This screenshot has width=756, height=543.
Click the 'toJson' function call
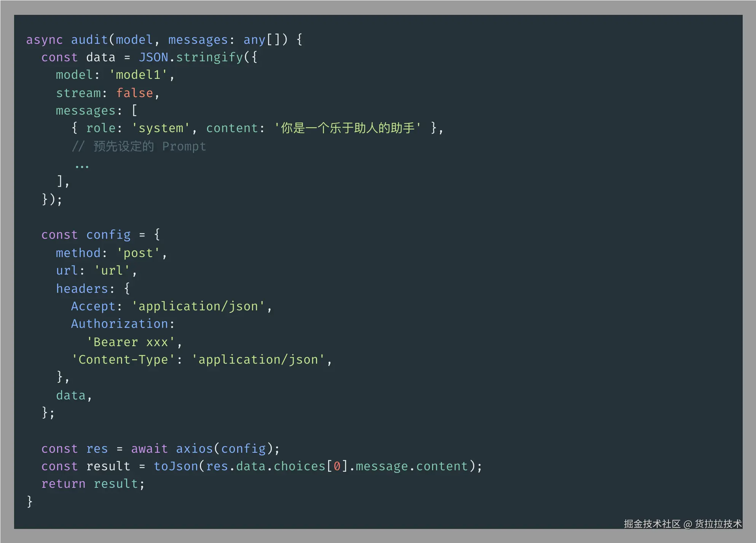(175, 466)
